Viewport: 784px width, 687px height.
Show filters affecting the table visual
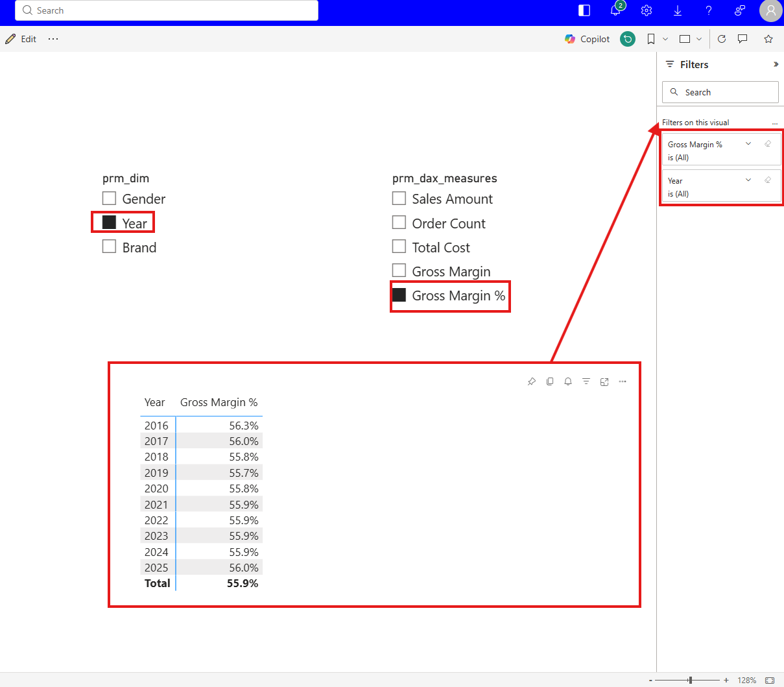586,381
